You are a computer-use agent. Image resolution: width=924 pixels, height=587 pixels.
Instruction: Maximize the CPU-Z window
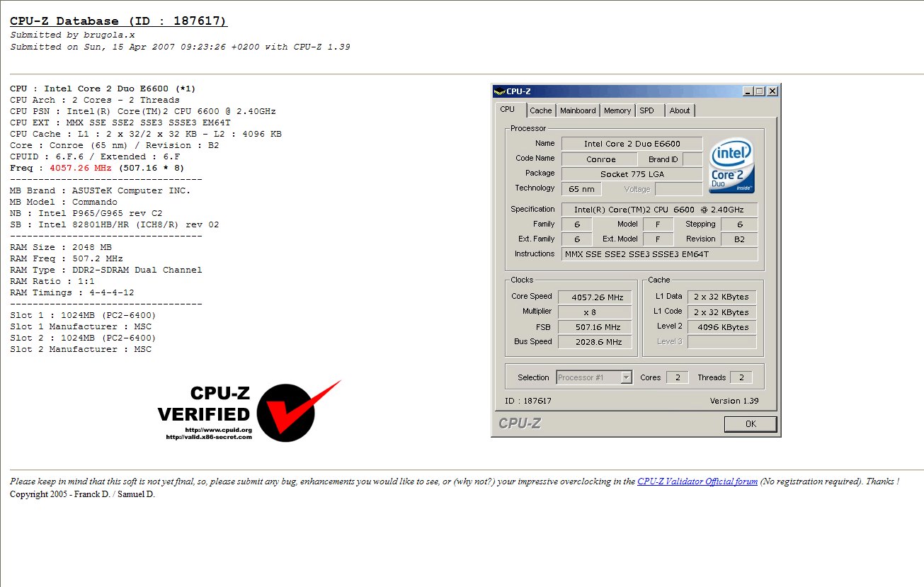[x=760, y=91]
